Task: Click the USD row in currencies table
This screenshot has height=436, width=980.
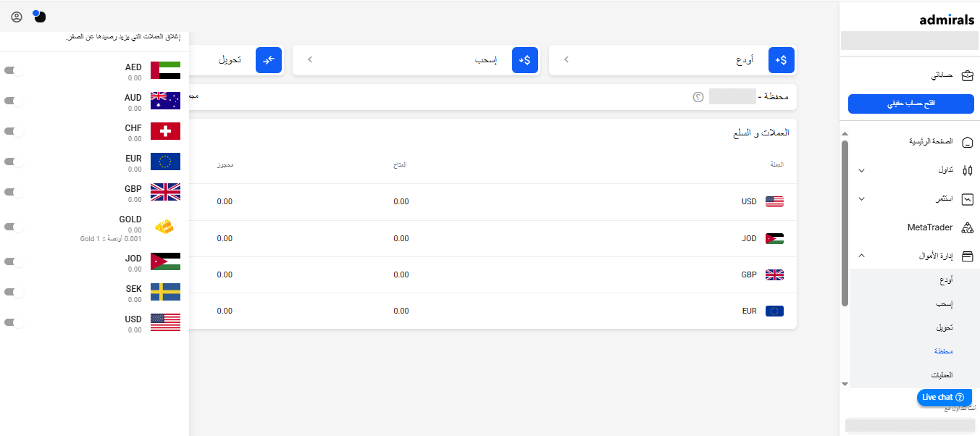Action: (493, 201)
